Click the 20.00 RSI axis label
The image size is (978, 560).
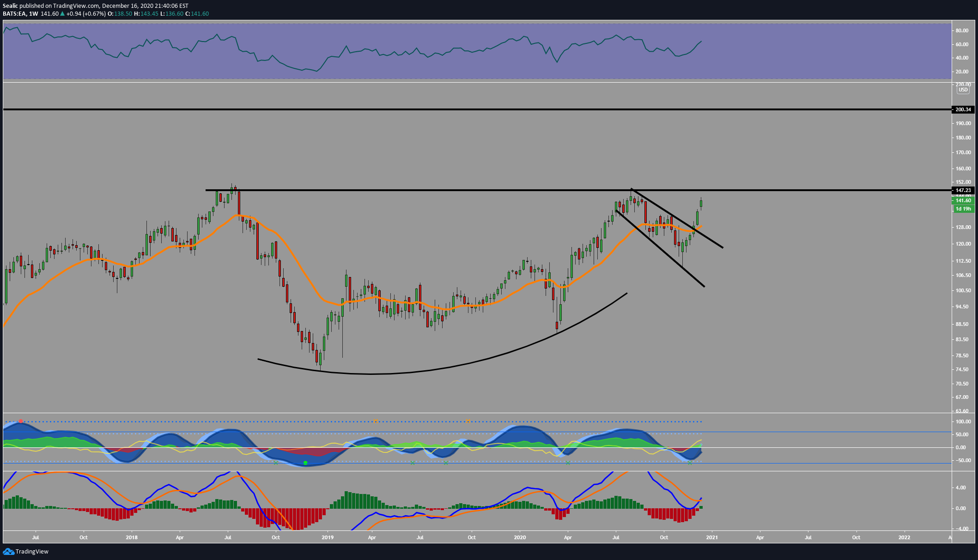(x=962, y=72)
